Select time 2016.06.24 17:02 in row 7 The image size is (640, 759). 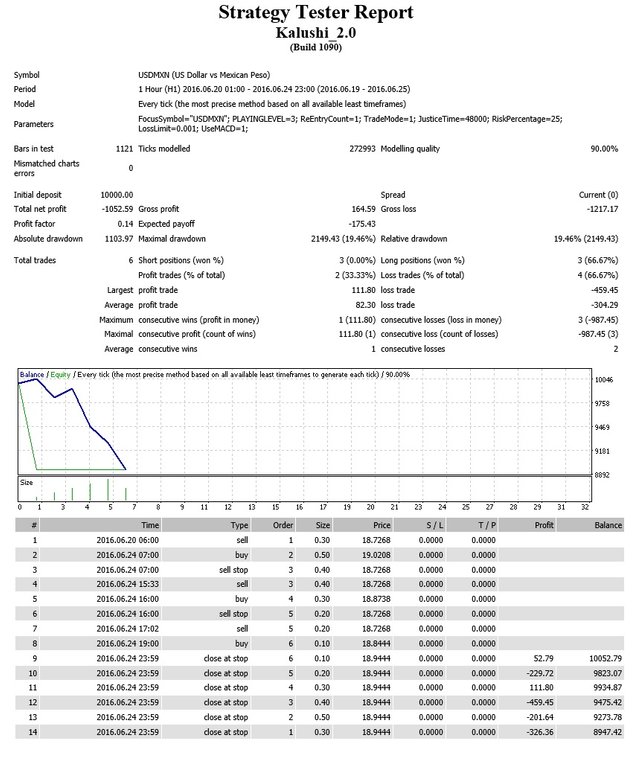coord(128,629)
